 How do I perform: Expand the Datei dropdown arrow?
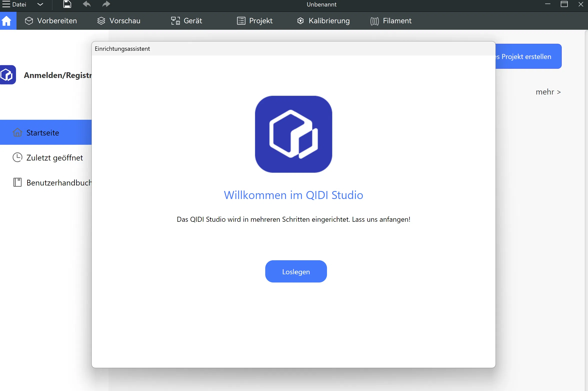[x=40, y=4]
